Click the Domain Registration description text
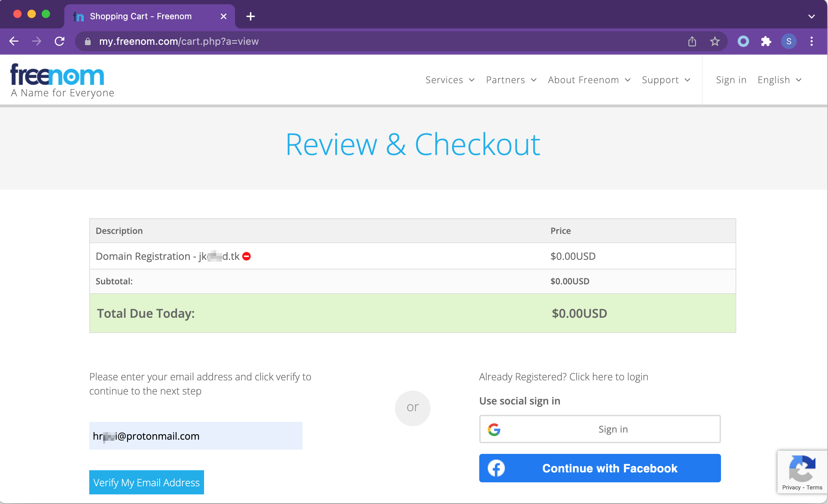This screenshot has width=828, height=504. [x=167, y=256]
